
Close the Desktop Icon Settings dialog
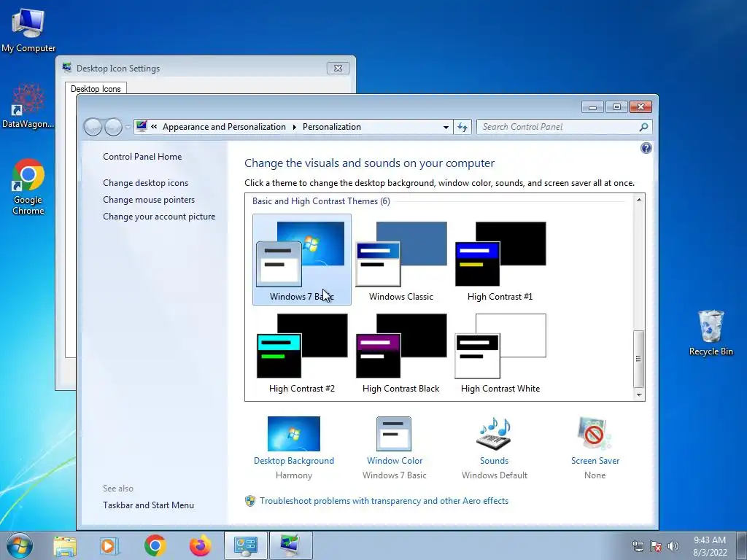coord(338,68)
